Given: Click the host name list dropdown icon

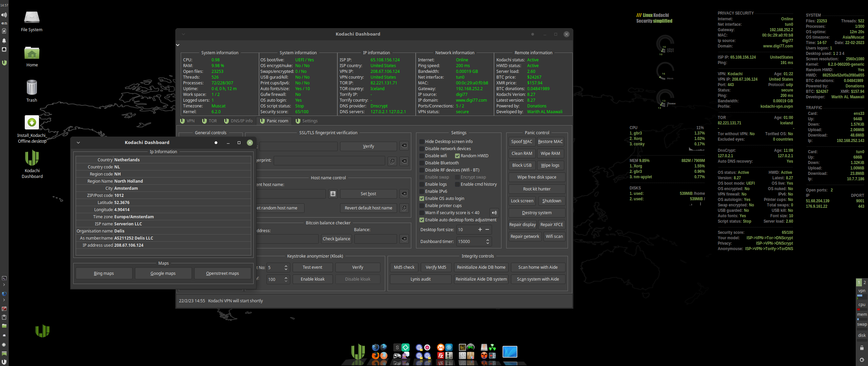Looking at the screenshot, I should 333,194.
